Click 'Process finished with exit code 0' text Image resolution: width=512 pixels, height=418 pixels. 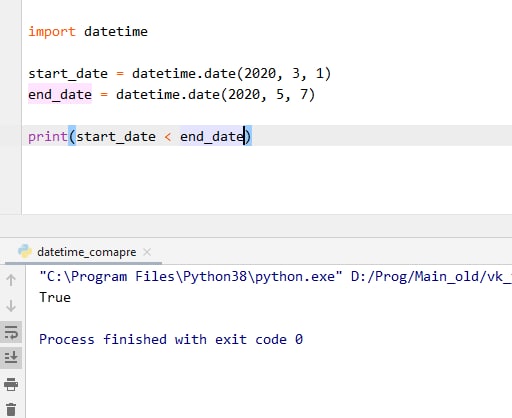(171, 339)
